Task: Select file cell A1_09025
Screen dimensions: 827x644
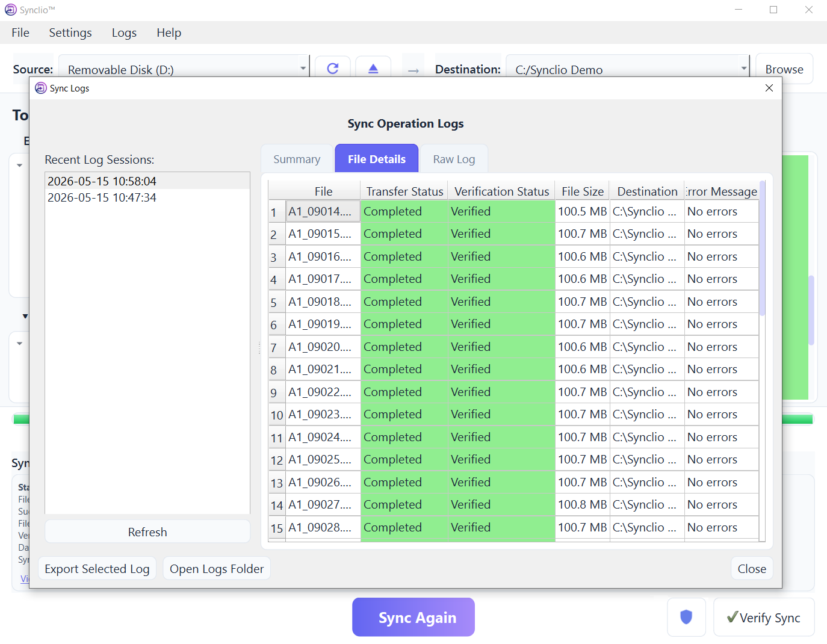Action: pyautogui.click(x=323, y=459)
